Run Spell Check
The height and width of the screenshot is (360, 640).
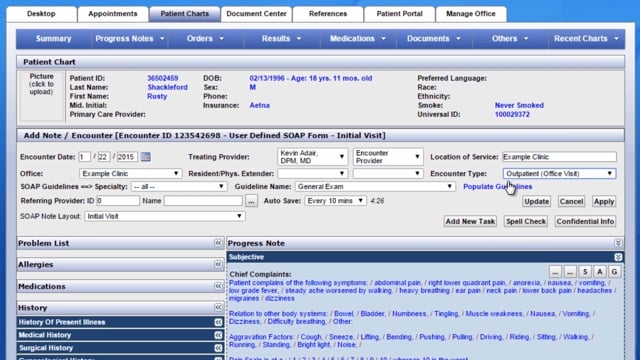click(x=526, y=221)
